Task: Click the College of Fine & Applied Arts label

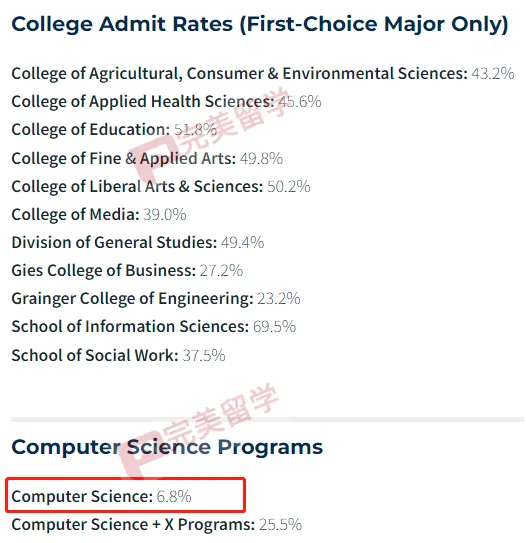Action: point(124,159)
